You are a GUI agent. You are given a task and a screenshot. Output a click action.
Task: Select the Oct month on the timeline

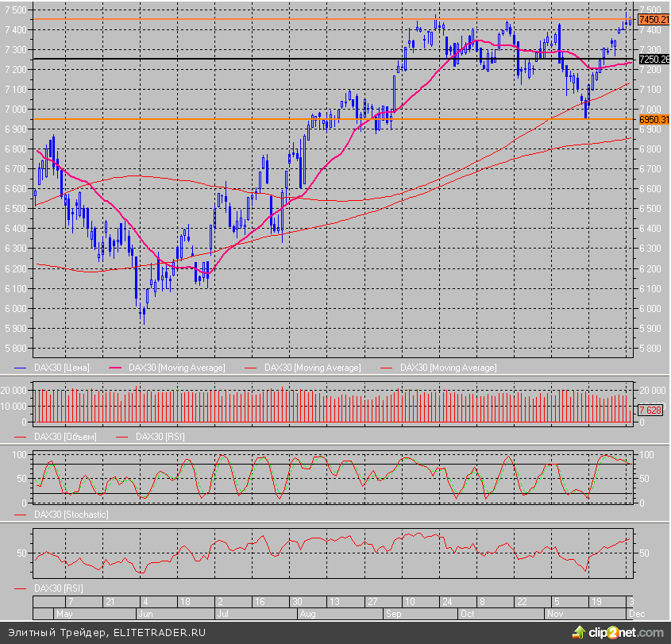pyautogui.click(x=468, y=615)
